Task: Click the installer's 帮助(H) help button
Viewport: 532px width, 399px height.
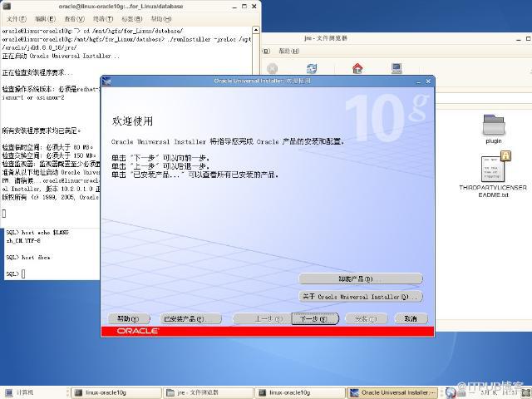Action: (128, 318)
